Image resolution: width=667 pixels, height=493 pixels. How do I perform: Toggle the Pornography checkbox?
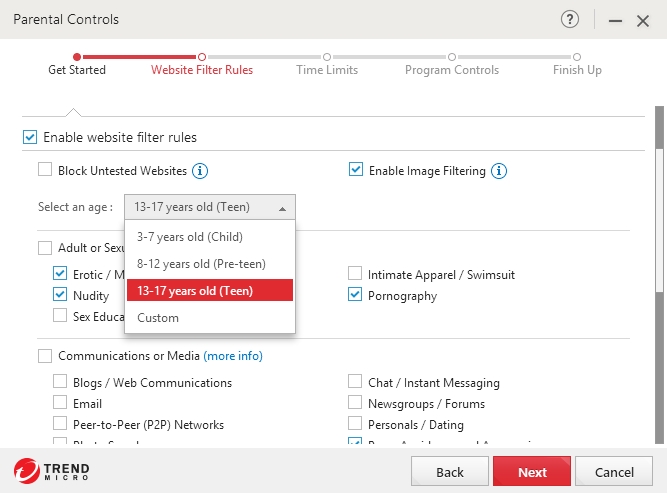coord(355,295)
